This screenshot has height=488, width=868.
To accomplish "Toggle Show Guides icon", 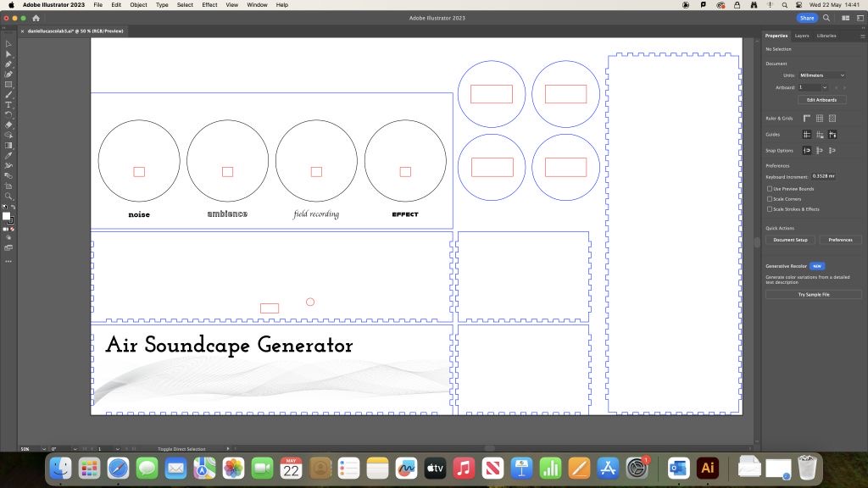I will click(x=807, y=135).
